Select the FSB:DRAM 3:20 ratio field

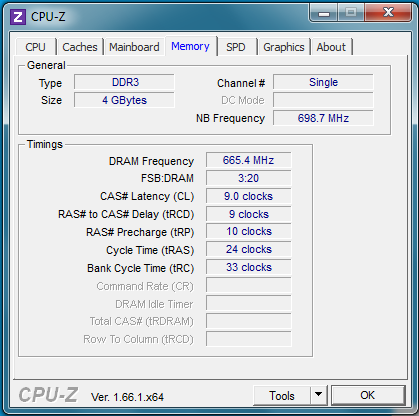click(249, 178)
